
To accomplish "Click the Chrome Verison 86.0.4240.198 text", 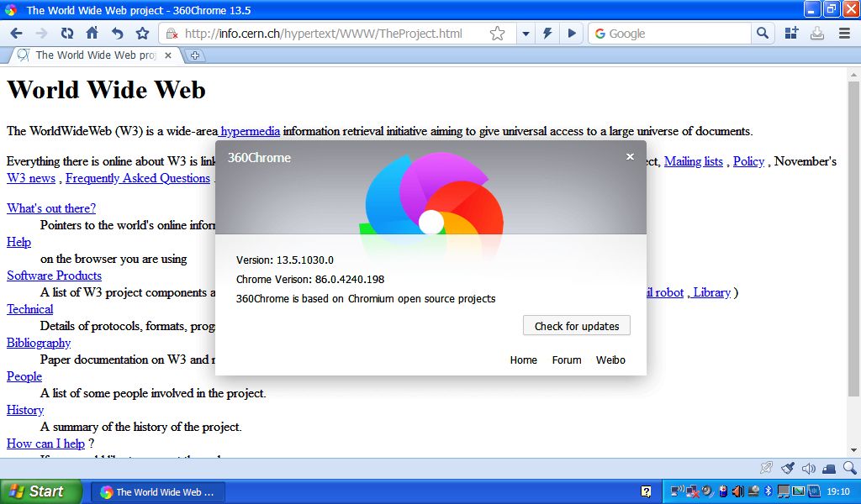I will pos(310,279).
